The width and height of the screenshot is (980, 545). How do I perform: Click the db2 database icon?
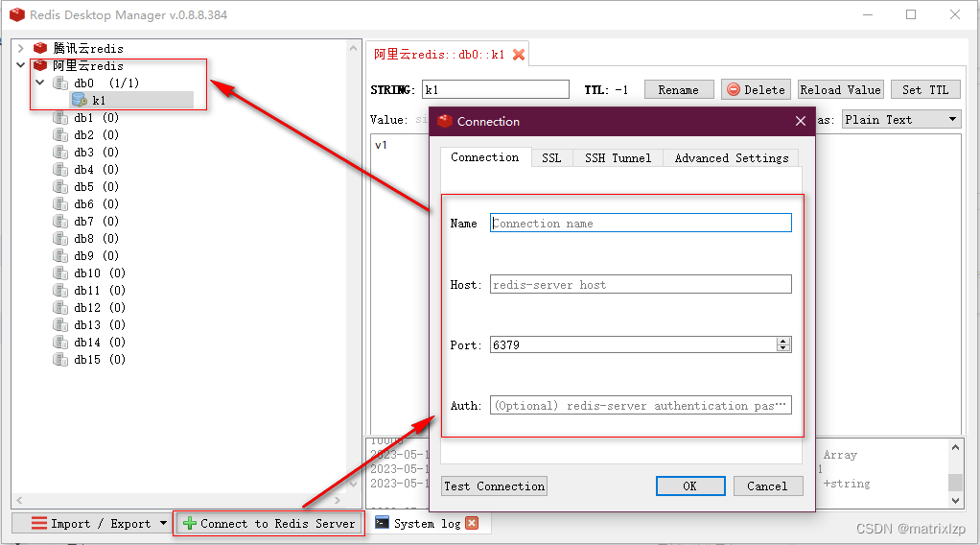60,135
